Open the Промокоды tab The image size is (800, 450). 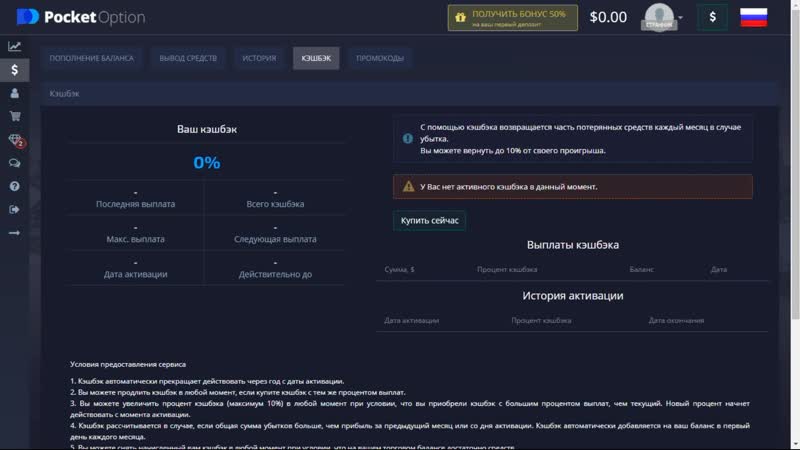pyautogui.click(x=380, y=58)
